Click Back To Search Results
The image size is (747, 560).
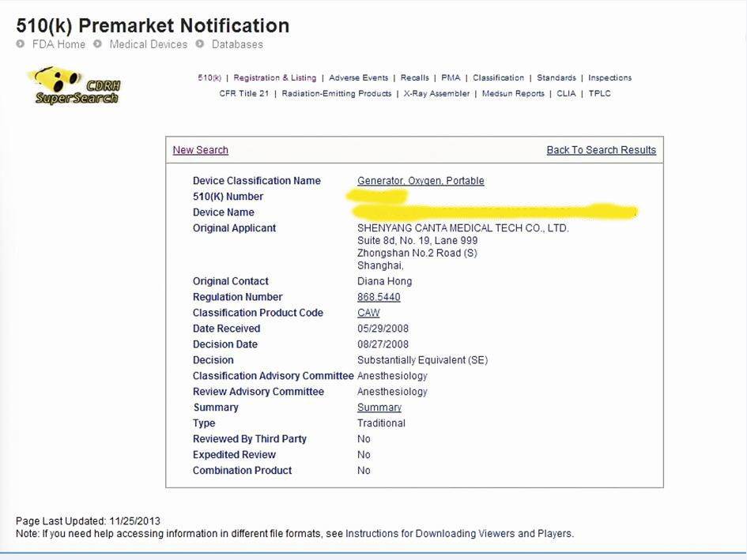point(601,150)
